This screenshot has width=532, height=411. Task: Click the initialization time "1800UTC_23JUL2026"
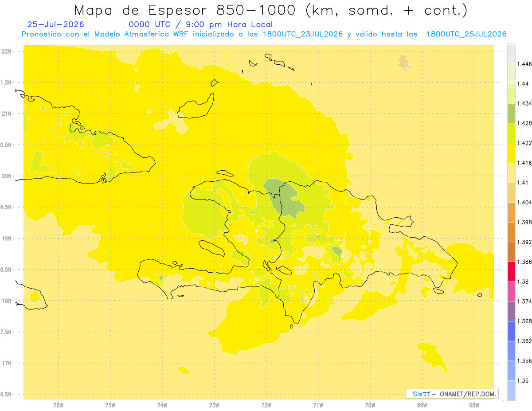pos(302,34)
